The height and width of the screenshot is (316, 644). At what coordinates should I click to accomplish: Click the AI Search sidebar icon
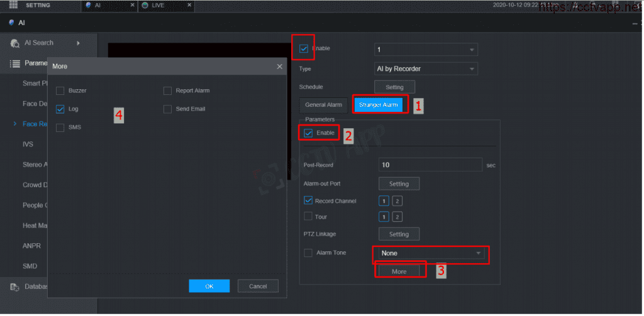coord(14,43)
